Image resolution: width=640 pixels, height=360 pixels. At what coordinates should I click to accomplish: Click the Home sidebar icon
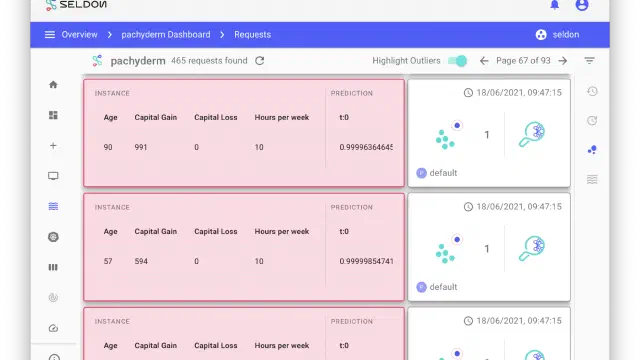click(53, 84)
